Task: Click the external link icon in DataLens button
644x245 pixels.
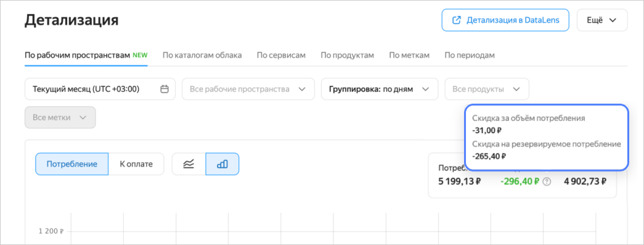Action: (456, 20)
